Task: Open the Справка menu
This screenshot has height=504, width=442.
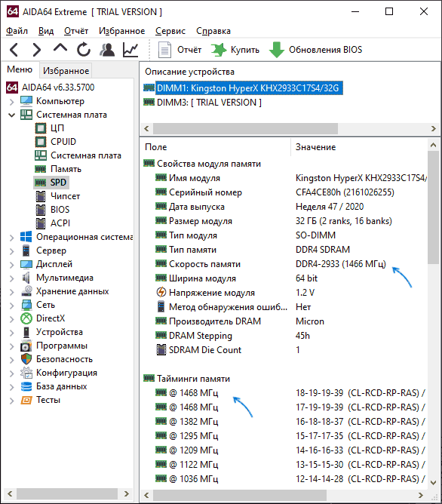Action: (213, 31)
